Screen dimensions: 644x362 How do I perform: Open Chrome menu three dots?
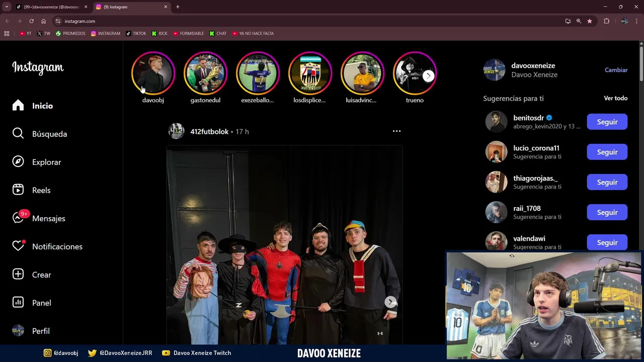click(x=637, y=21)
